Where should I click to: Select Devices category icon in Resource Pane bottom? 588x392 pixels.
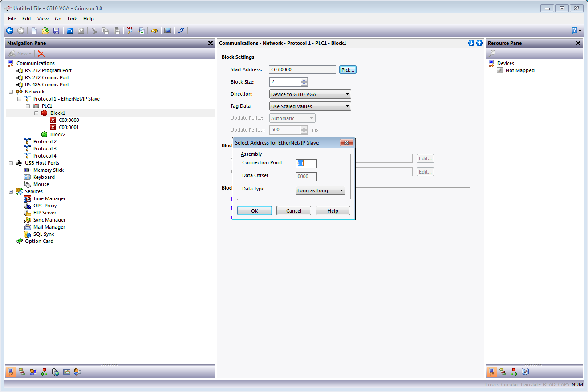[492, 372]
